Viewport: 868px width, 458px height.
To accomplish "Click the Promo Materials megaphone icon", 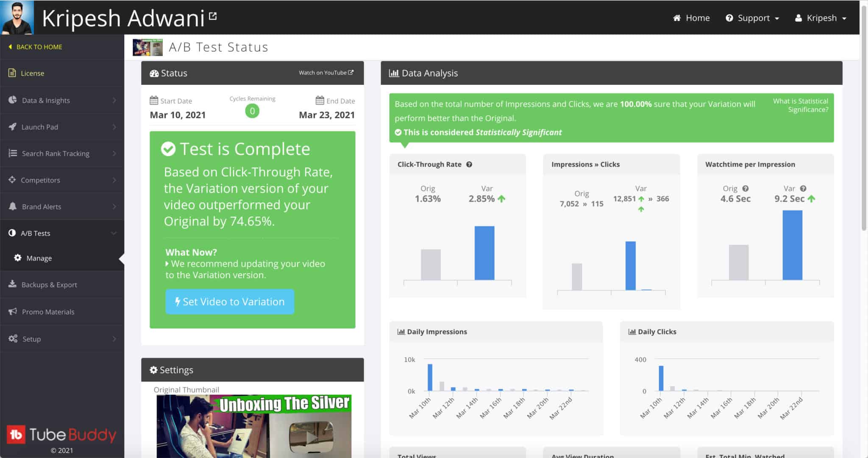I will (x=13, y=311).
